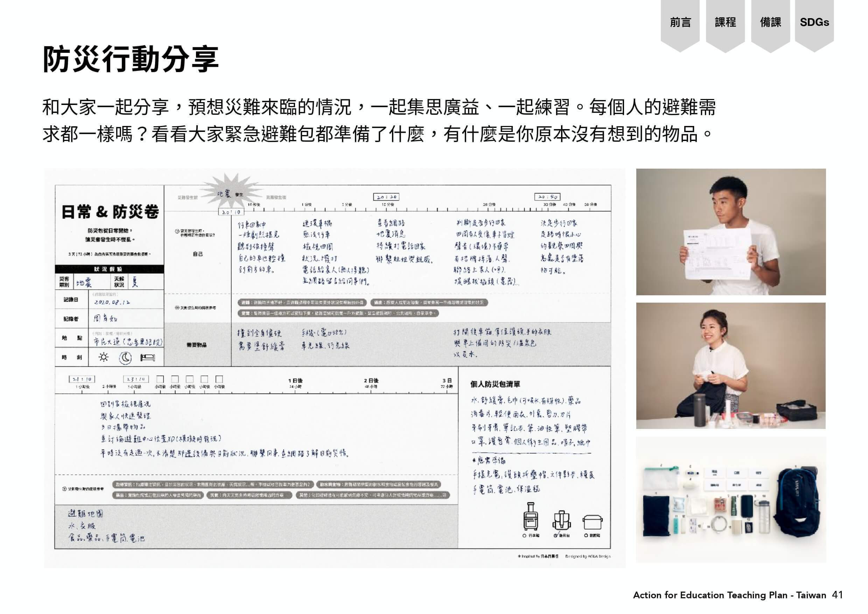Click the 取得資訊 grey hint tag

pyautogui.click(x=213, y=485)
